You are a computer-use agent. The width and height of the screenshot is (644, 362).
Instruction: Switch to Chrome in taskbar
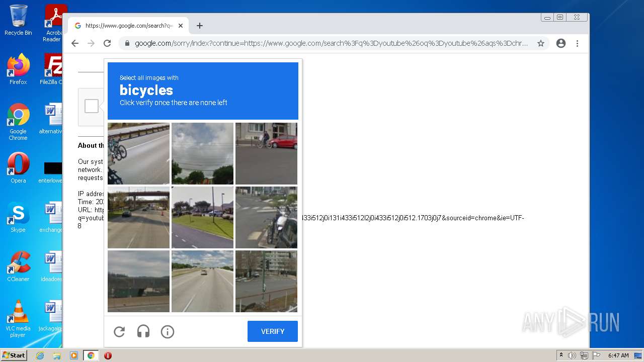click(91, 355)
